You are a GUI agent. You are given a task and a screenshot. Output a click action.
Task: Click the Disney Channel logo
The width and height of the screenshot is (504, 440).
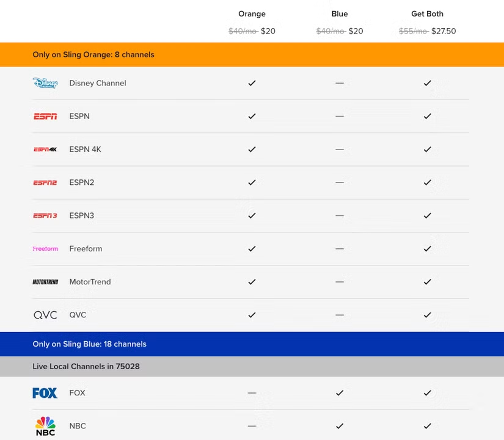coord(45,83)
